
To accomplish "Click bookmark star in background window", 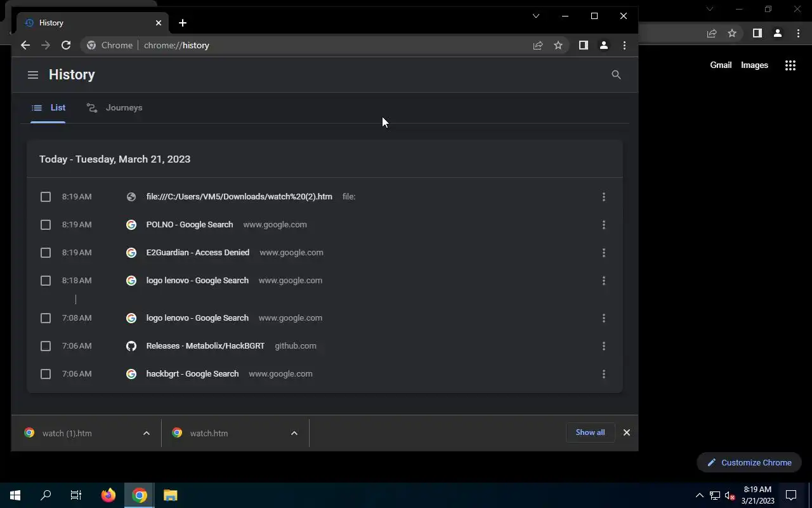I will click(732, 34).
